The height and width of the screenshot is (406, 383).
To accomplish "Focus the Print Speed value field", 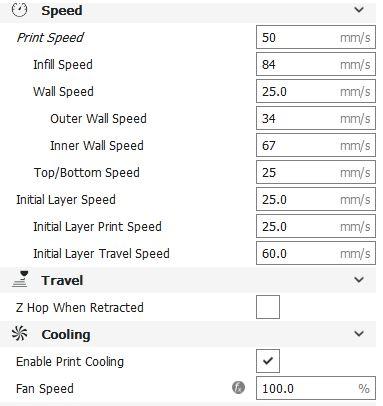I will pyautogui.click(x=316, y=37).
